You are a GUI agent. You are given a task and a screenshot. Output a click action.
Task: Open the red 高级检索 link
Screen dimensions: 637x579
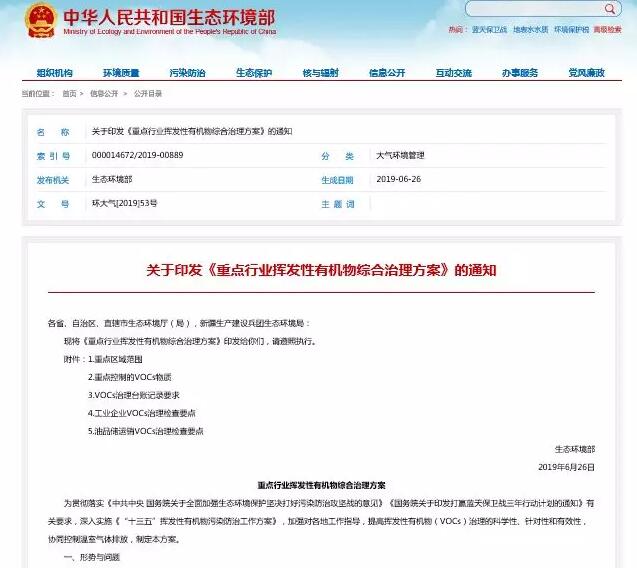pyautogui.click(x=607, y=30)
